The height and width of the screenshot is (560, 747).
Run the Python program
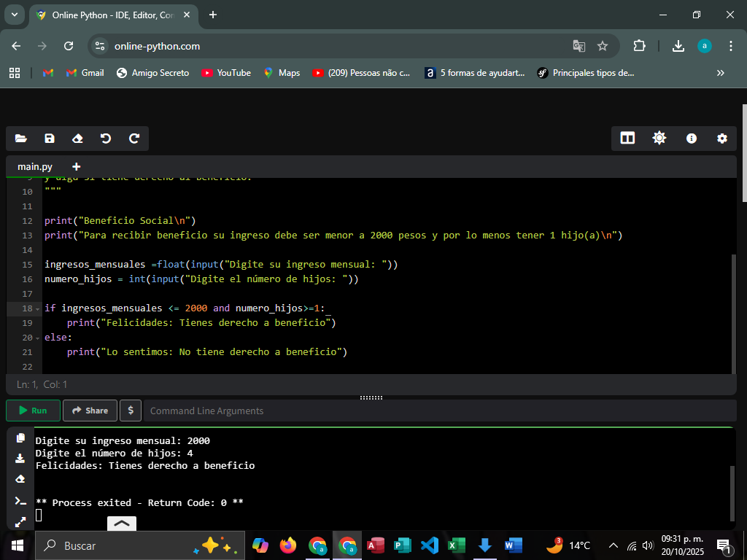33,411
